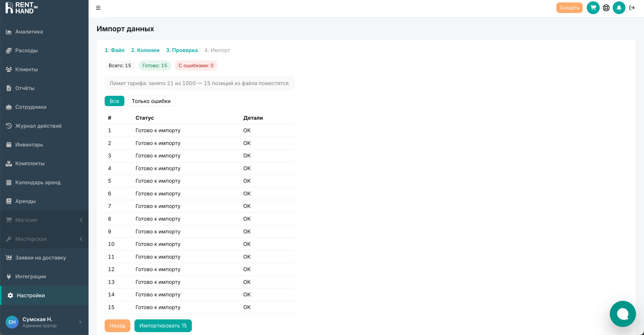
Task: Click the Клиенты people icon
Action: coord(9,69)
